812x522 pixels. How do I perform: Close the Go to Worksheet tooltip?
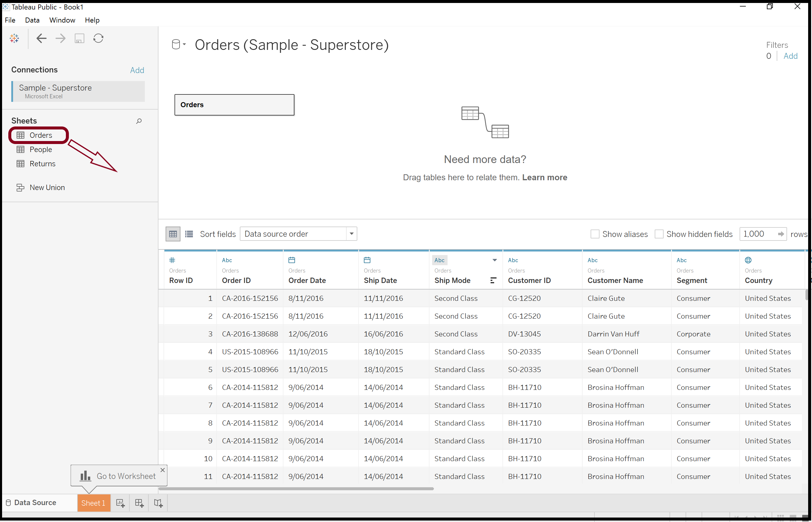click(163, 470)
